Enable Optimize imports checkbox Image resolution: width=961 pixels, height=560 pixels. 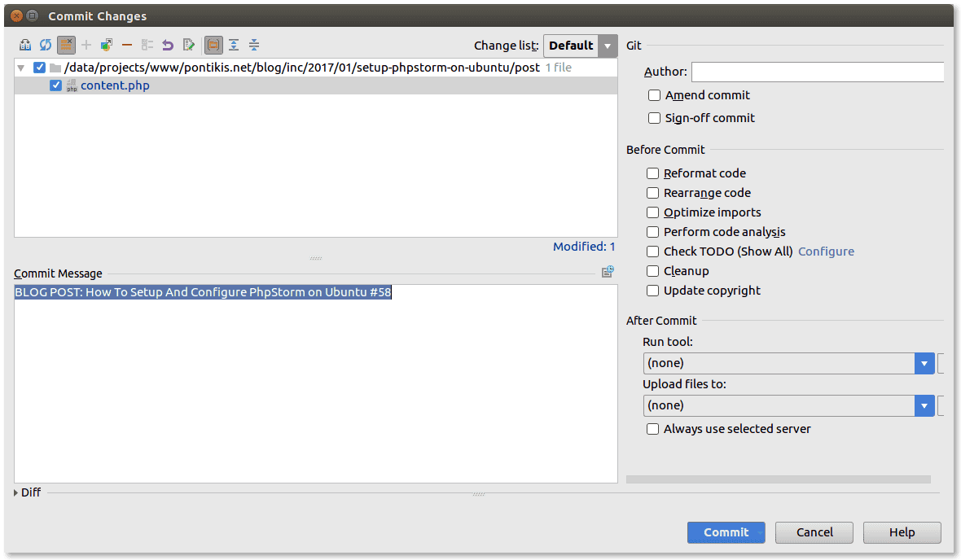tap(652, 212)
